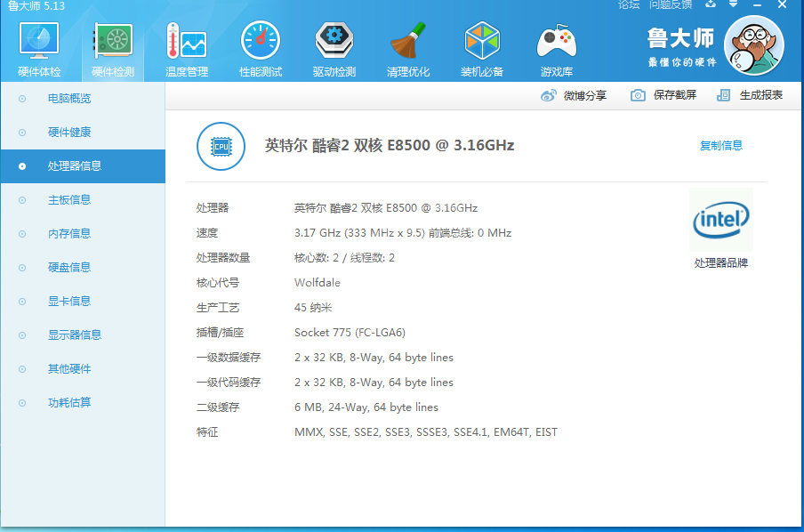Image resolution: width=804 pixels, height=532 pixels.
Task: Switch to 主板信息 section
Action: click(x=69, y=200)
